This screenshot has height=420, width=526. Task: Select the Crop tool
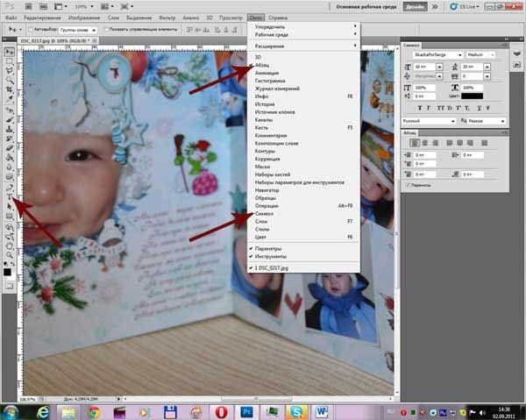tap(9, 89)
